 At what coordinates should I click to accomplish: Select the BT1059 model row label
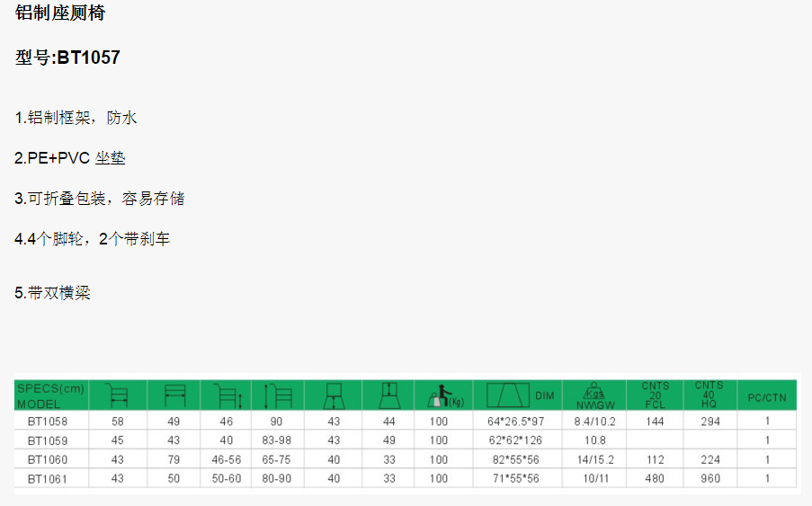[x=48, y=440]
